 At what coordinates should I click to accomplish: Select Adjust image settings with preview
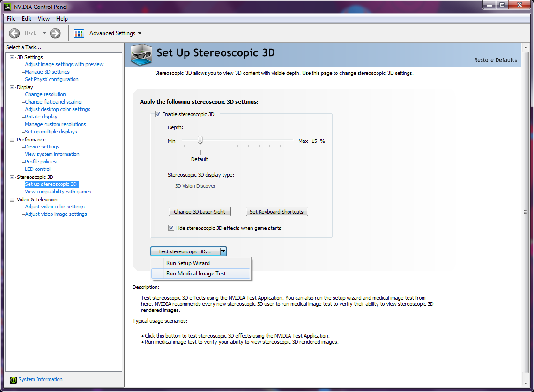point(64,64)
